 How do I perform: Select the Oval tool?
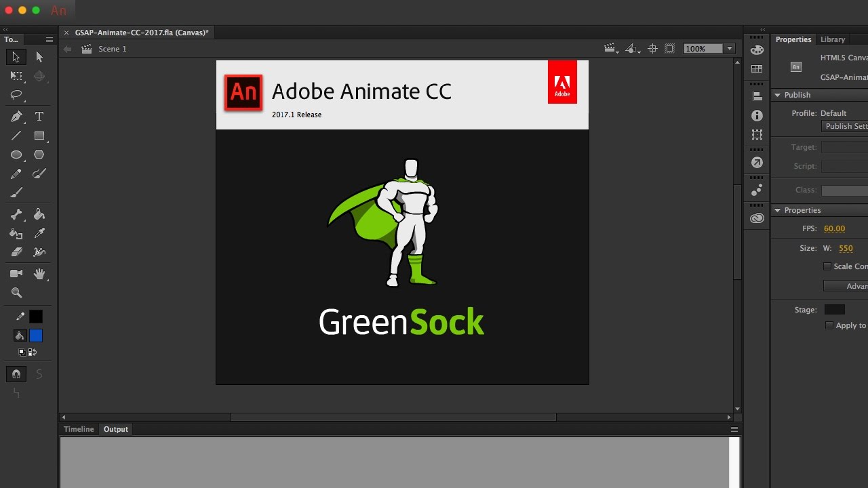(x=16, y=155)
